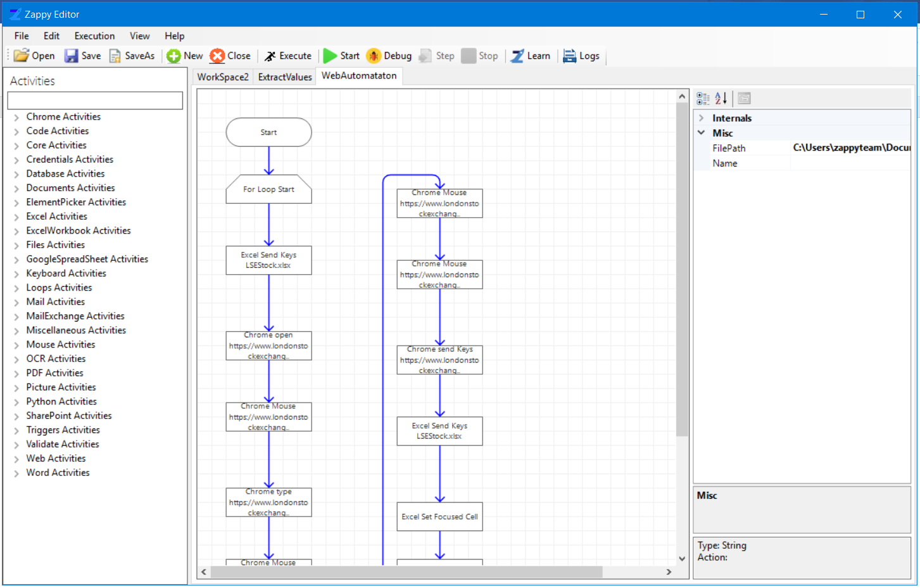This screenshot has width=920, height=588.
Task: Select Documents Activities in the tree
Action: click(70, 188)
